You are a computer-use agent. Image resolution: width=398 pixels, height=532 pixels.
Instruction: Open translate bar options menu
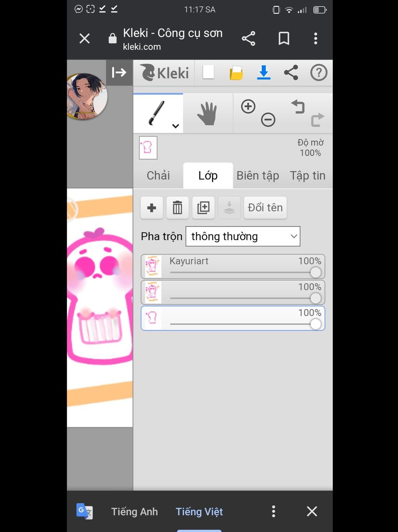click(x=274, y=511)
